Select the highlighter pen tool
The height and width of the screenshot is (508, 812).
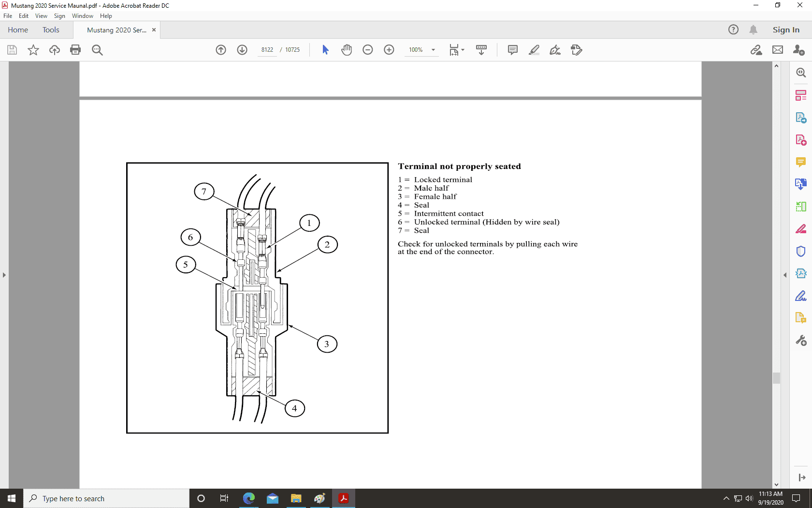[x=534, y=50]
